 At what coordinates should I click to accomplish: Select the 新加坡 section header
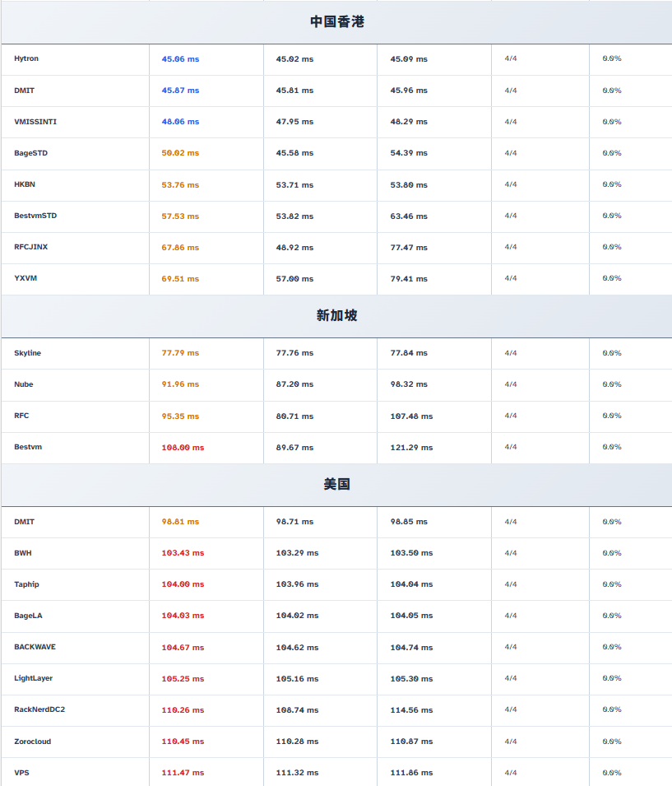click(x=336, y=315)
